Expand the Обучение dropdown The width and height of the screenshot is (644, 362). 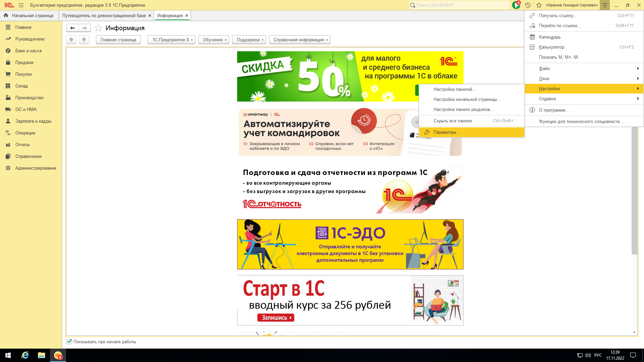pyautogui.click(x=214, y=40)
